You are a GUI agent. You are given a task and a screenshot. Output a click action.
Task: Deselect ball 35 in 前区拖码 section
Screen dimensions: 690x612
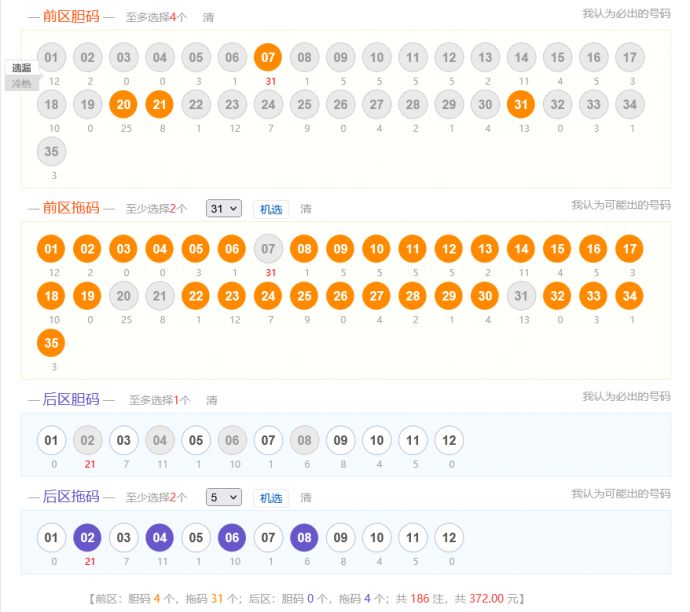click(52, 343)
